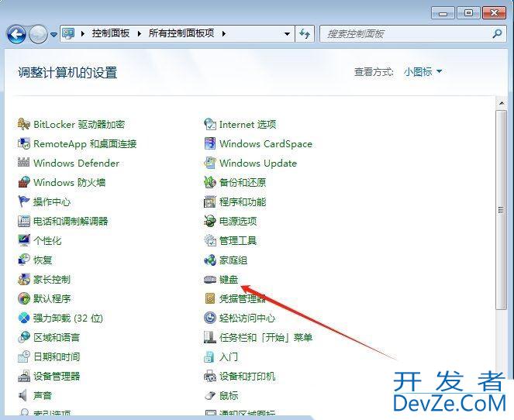Click the 鼠标 mouse icon

click(x=210, y=395)
